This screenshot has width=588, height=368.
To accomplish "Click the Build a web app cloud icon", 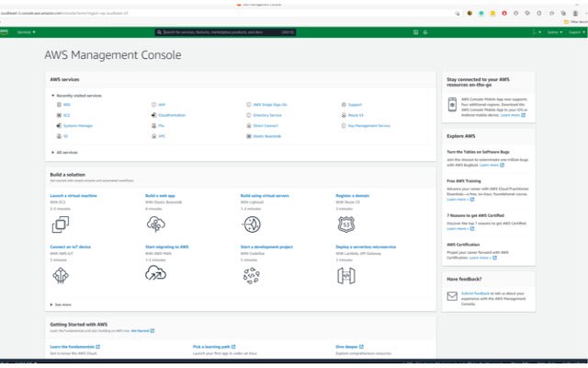I will pyautogui.click(x=156, y=224).
